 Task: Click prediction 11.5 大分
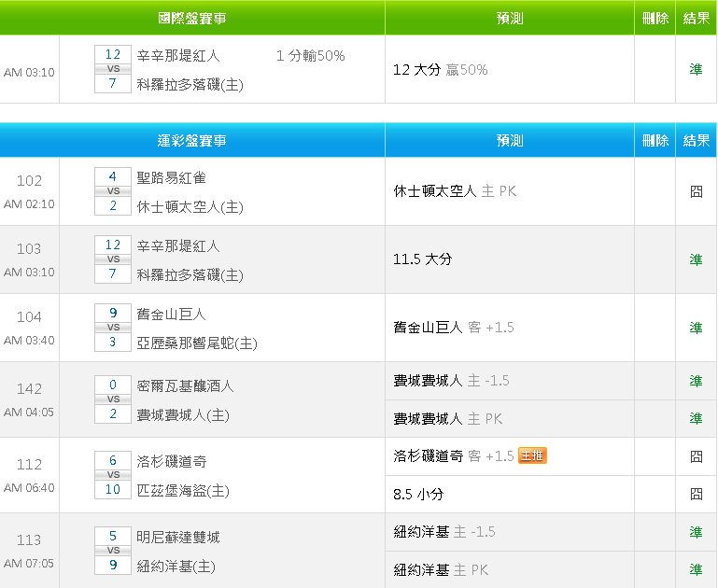(x=423, y=259)
